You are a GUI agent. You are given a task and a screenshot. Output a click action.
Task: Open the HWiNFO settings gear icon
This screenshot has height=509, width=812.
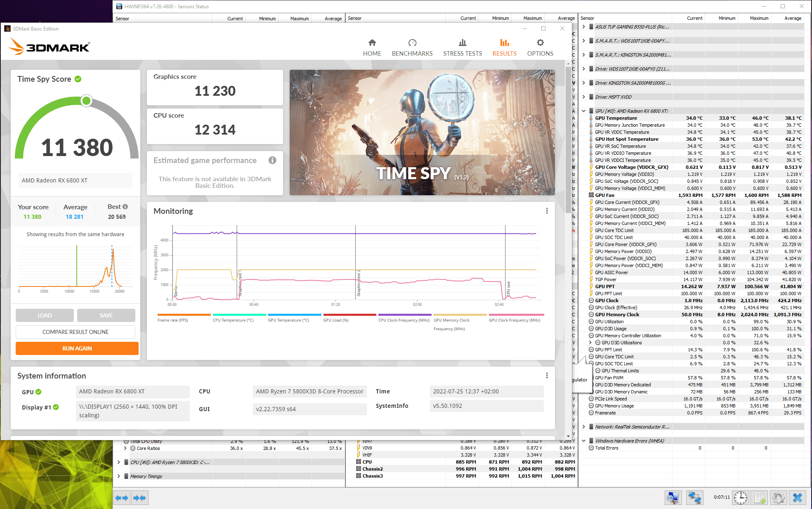(778, 498)
